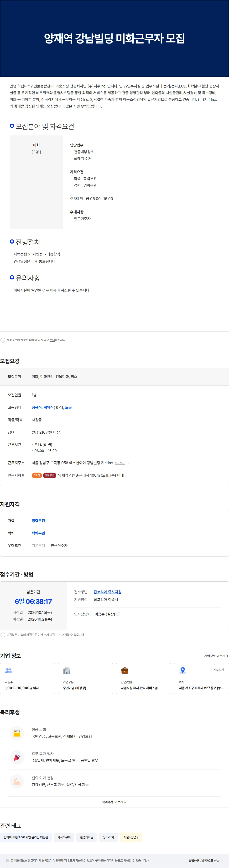Click the industry briefcase icon
The height and width of the screenshot is (868, 229).
[125, 671]
